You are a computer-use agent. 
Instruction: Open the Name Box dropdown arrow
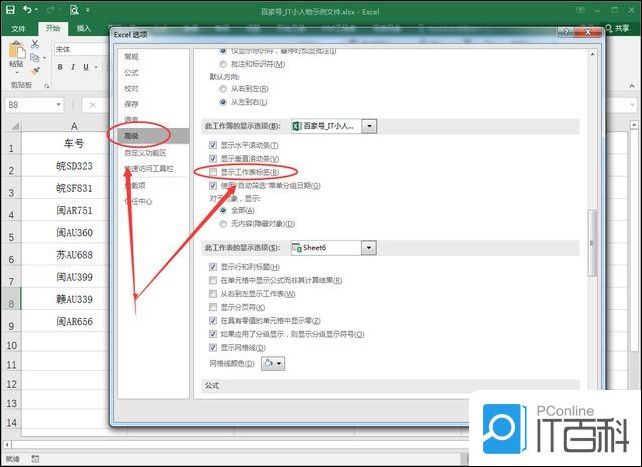click(x=59, y=105)
